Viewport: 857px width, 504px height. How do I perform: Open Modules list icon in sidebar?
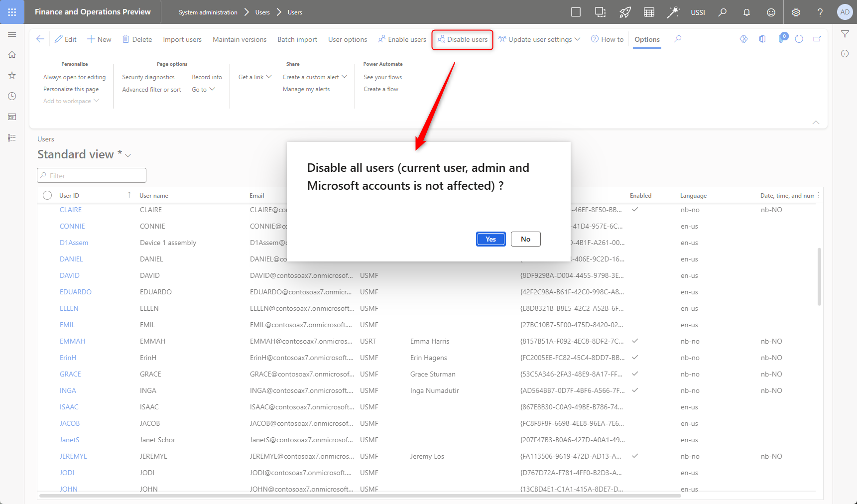click(12, 138)
